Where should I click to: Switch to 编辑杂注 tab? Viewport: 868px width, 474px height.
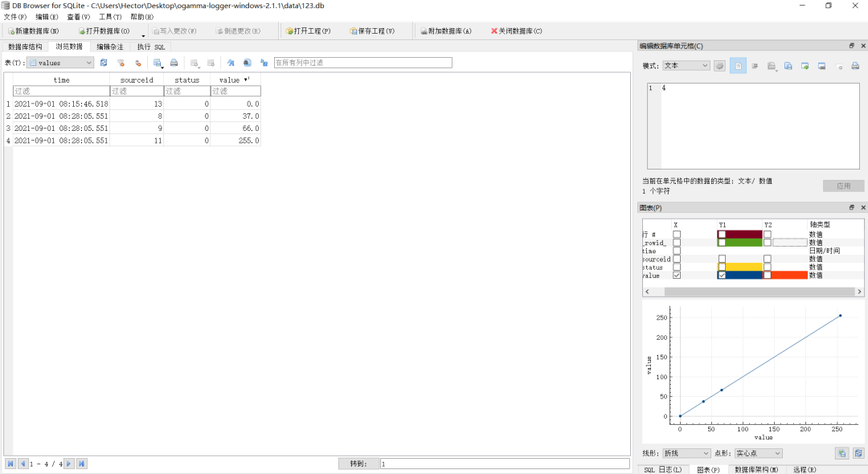110,47
